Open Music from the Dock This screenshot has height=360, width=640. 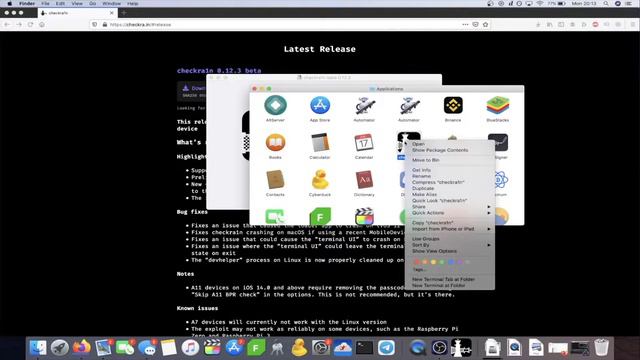190,348
